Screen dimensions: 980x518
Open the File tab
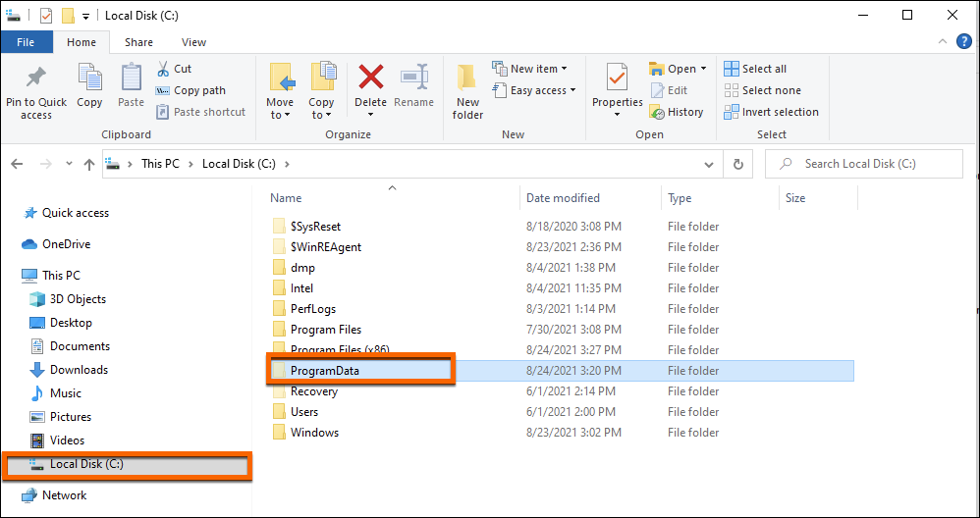[x=26, y=42]
